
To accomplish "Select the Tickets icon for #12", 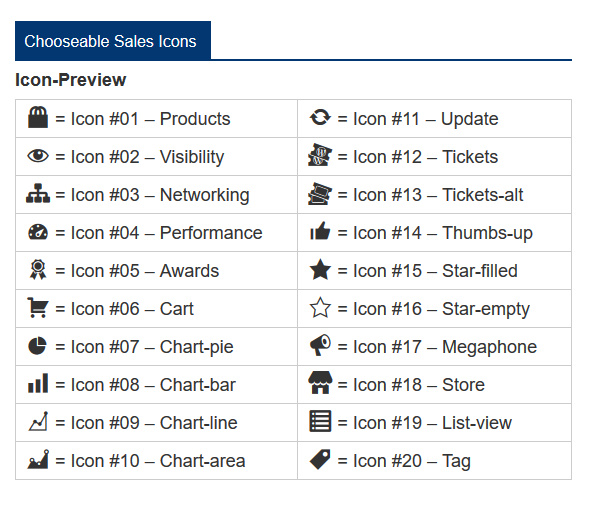I will (x=320, y=155).
